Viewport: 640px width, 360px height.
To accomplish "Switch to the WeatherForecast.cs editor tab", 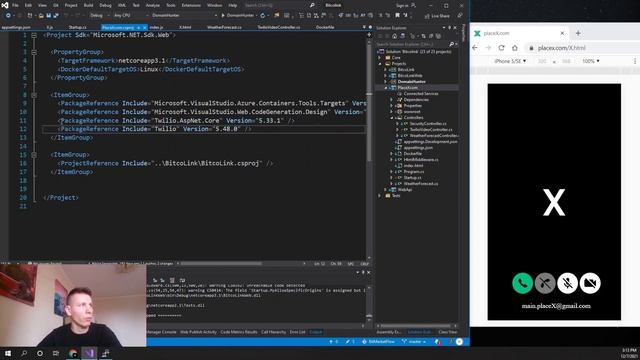I will click(x=224, y=27).
